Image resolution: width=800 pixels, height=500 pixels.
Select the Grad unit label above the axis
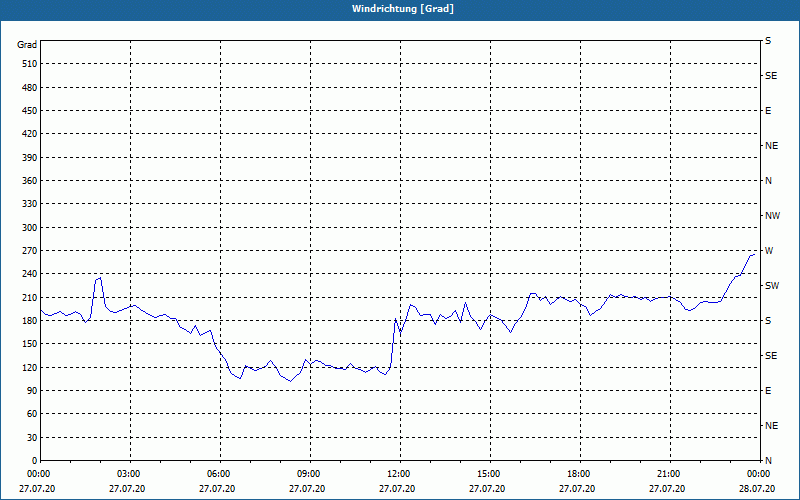[x=27, y=45]
